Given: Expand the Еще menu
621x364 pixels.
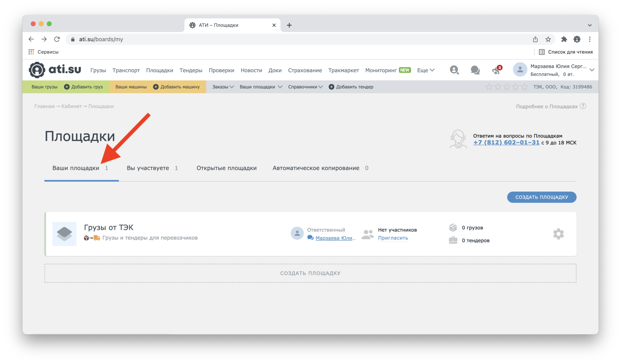Looking at the screenshot, I should tap(426, 70).
